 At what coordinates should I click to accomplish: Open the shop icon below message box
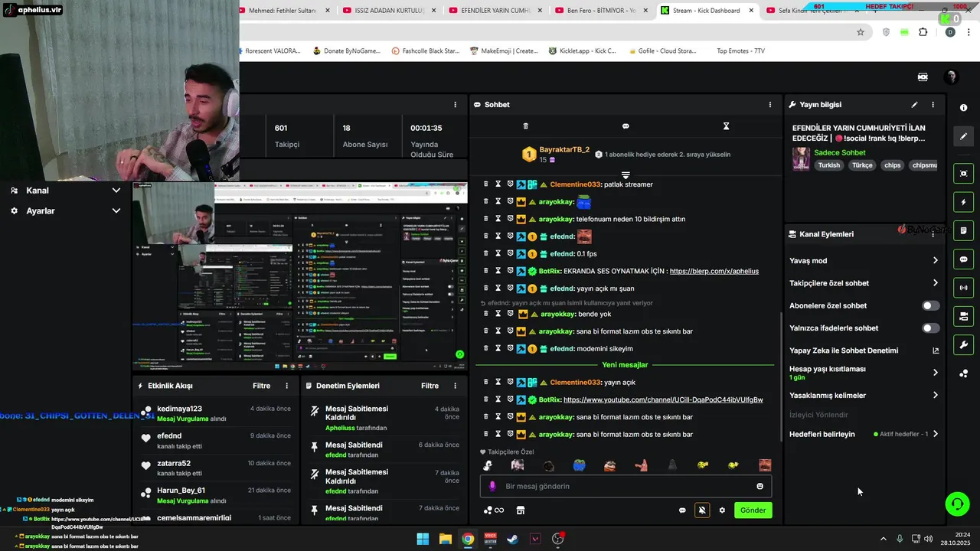[521, 510]
